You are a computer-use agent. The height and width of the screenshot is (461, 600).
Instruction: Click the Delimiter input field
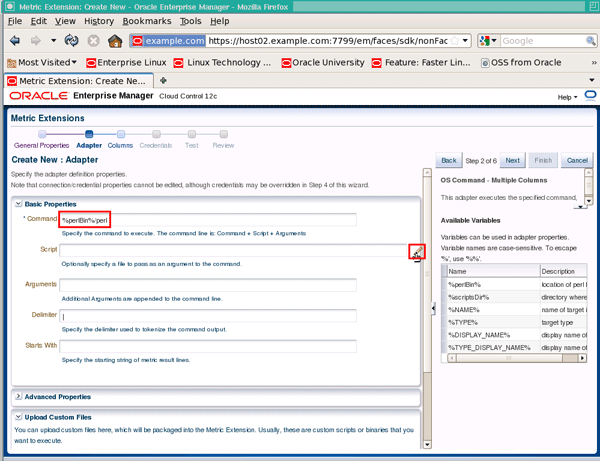click(x=208, y=316)
